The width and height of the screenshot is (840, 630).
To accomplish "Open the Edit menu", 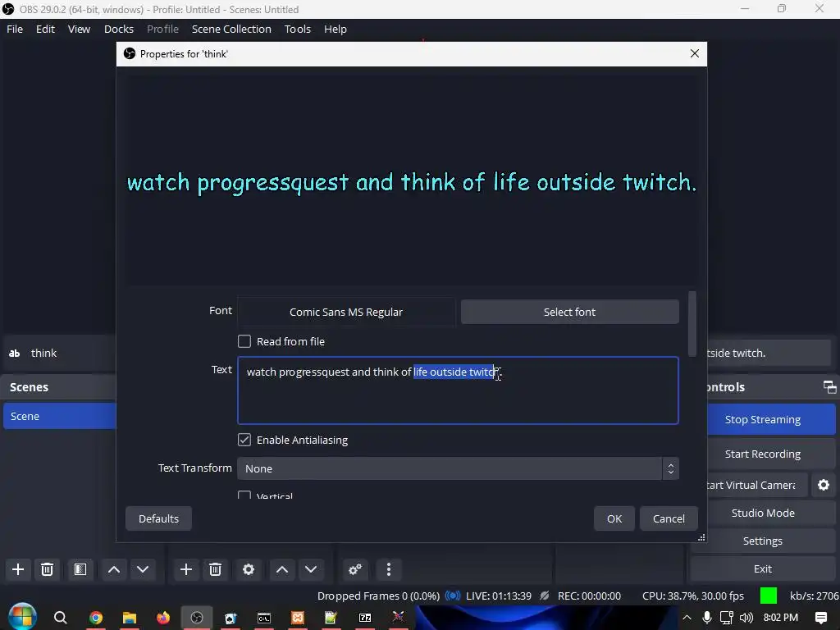I will pos(46,29).
